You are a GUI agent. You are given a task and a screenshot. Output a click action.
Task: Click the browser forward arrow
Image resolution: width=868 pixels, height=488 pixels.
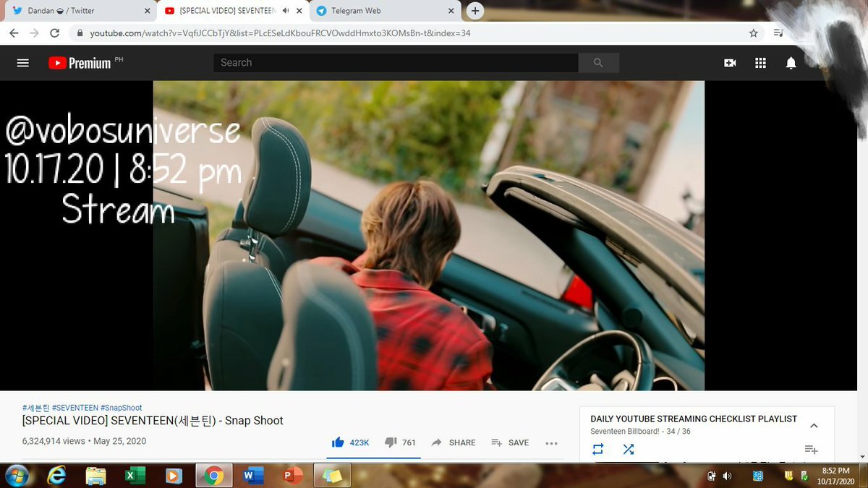click(34, 33)
